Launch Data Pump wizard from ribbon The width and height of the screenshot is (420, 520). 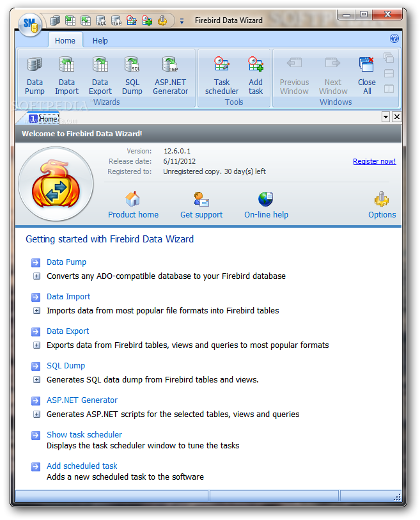[x=35, y=76]
